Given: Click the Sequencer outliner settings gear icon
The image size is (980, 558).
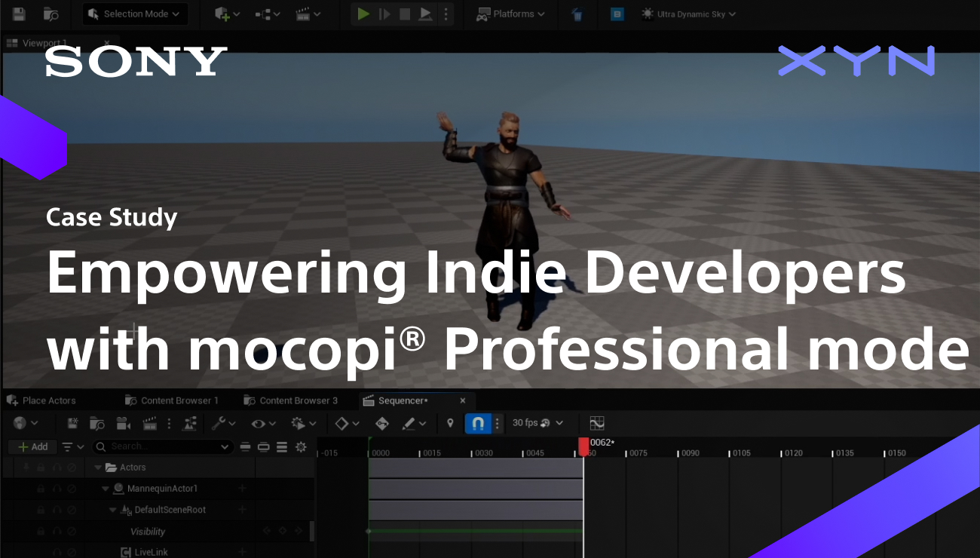Looking at the screenshot, I should coord(301,446).
